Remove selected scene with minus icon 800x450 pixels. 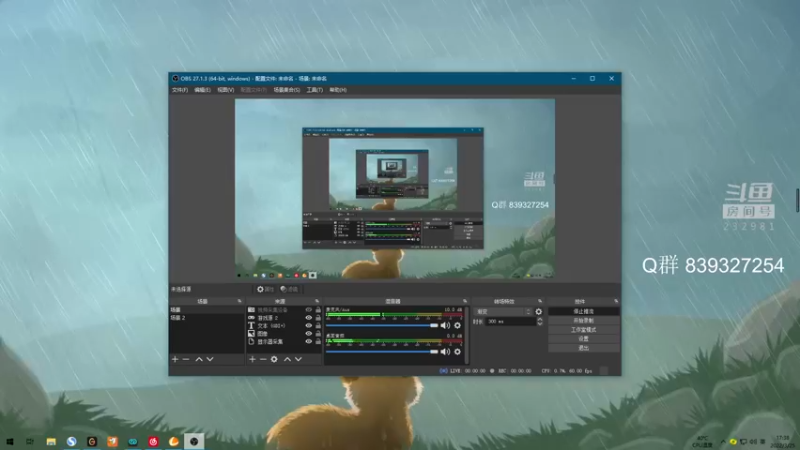click(186, 360)
